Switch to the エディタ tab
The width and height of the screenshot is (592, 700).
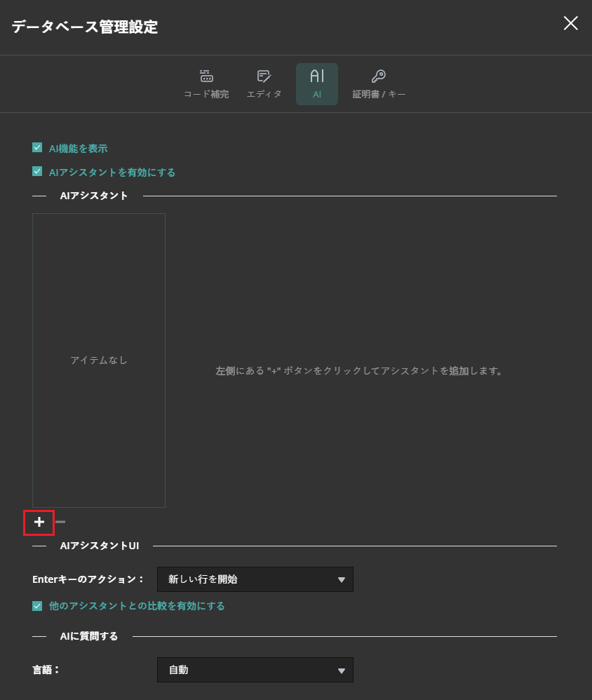coord(264,83)
